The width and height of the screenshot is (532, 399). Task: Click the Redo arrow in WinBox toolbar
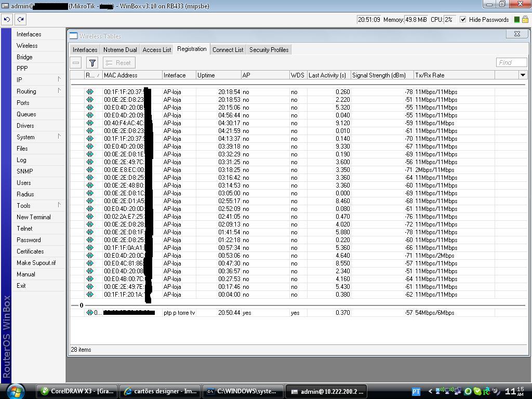tap(21, 19)
